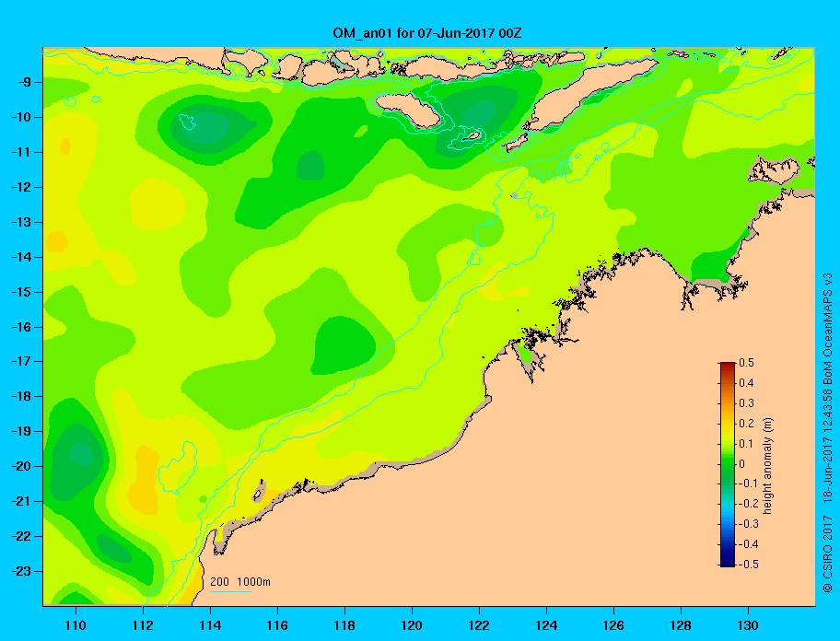Click the -0.5 value on the color scale
The width and height of the screenshot is (840, 641).
[749, 565]
